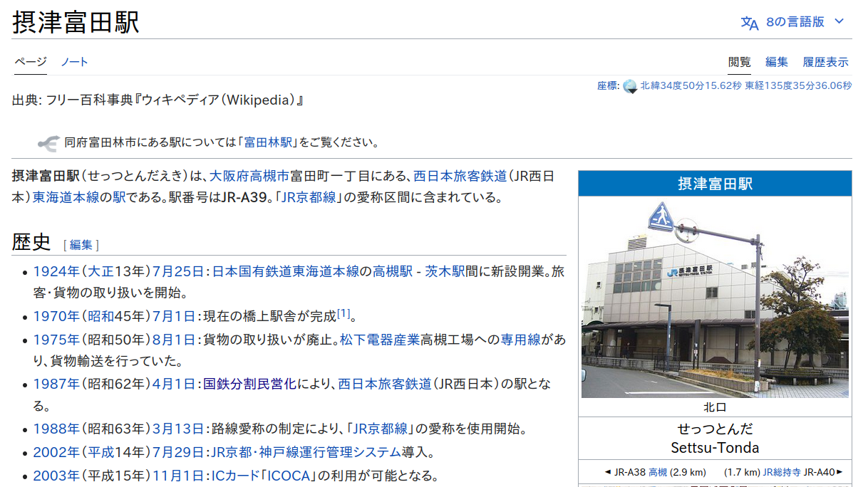This screenshot has height=487, width=868.
Task: Click the 11月1日 date link
Action: click(178, 476)
